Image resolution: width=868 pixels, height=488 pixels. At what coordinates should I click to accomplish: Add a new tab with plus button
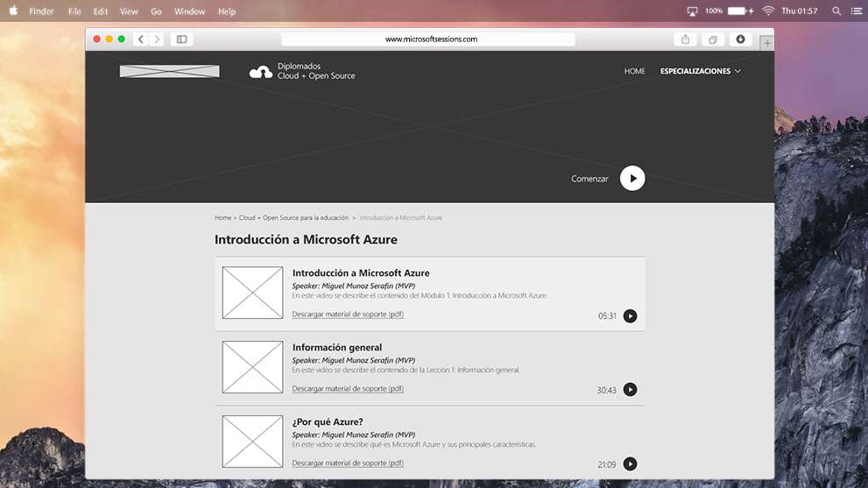pyautogui.click(x=766, y=42)
